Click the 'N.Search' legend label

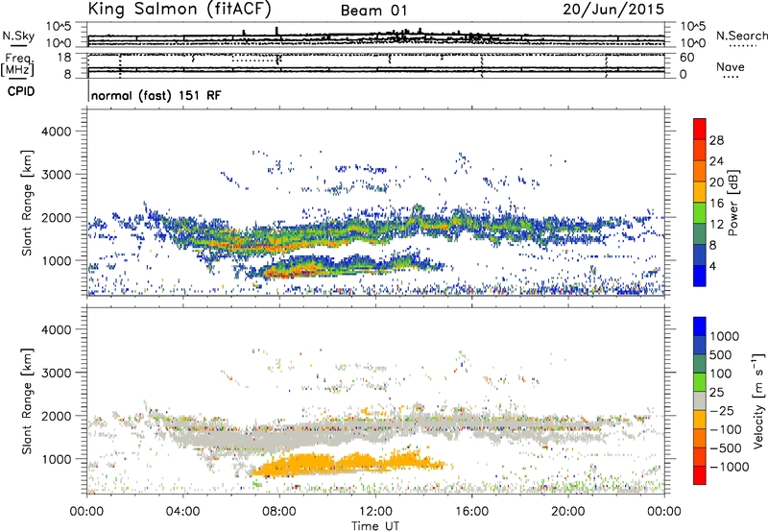click(741, 36)
